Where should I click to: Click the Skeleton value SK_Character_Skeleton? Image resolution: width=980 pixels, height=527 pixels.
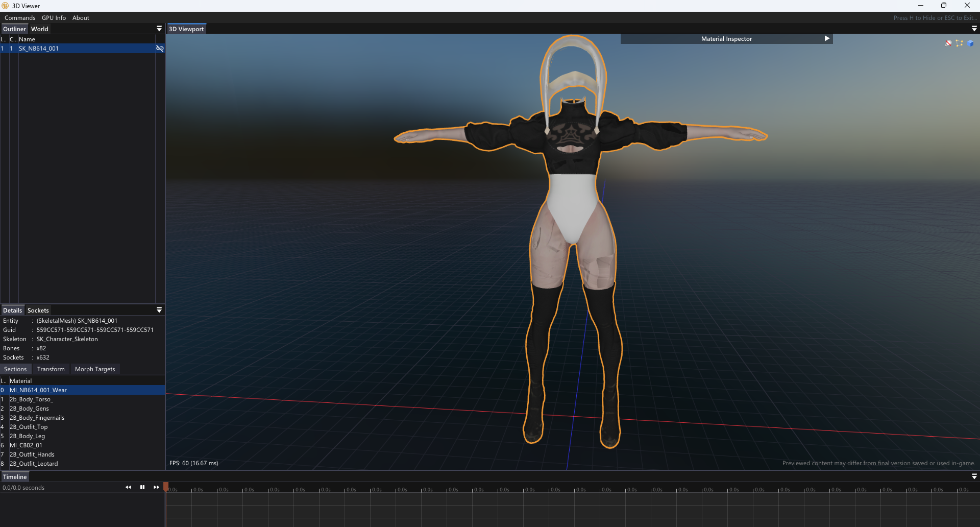point(67,339)
